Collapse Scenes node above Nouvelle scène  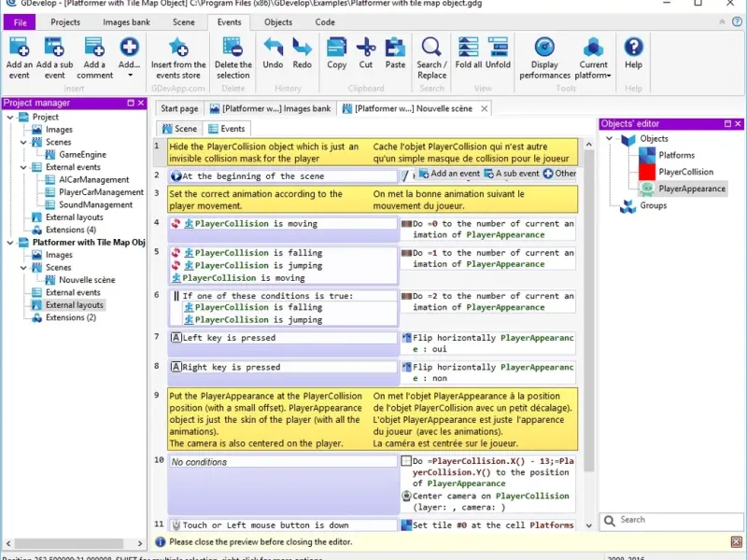coord(23,268)
